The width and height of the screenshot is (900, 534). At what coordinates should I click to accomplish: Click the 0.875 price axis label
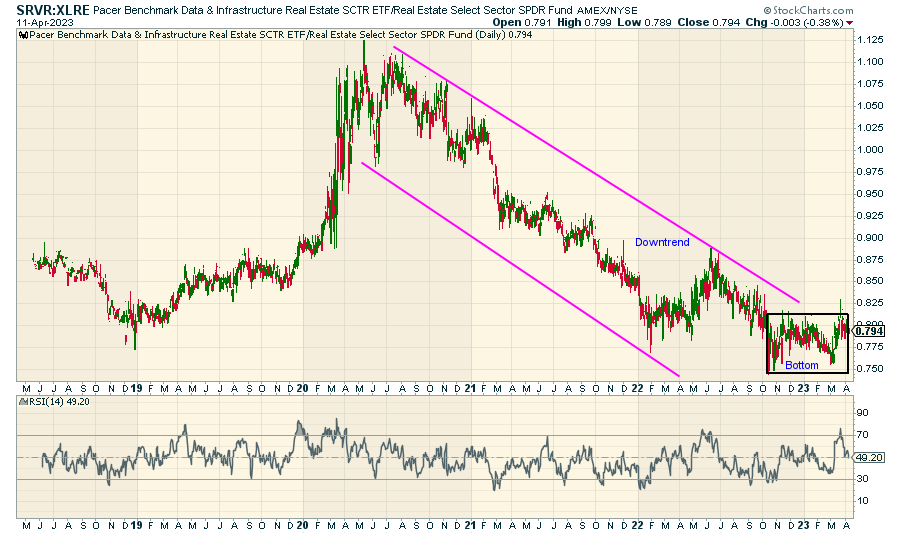coord(870,260)
